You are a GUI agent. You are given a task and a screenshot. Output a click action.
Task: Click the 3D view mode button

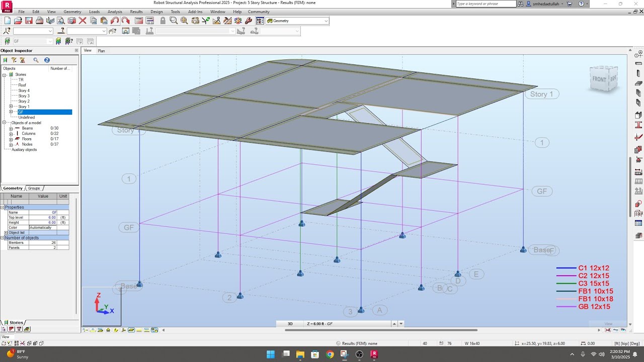(290, 324)
